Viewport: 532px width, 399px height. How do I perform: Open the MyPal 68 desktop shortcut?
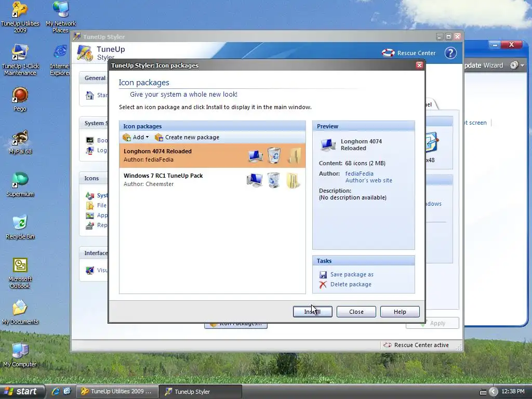coord(20,142)
